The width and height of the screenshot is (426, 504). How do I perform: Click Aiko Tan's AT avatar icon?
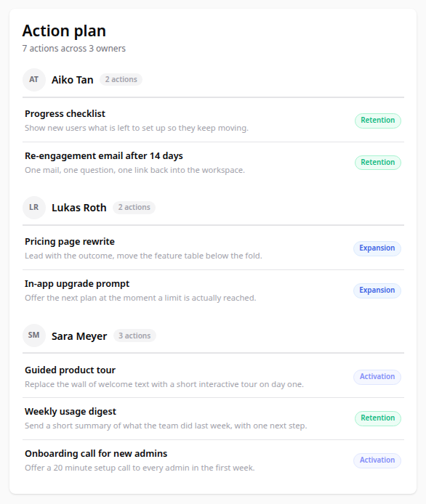coord(33,80)
